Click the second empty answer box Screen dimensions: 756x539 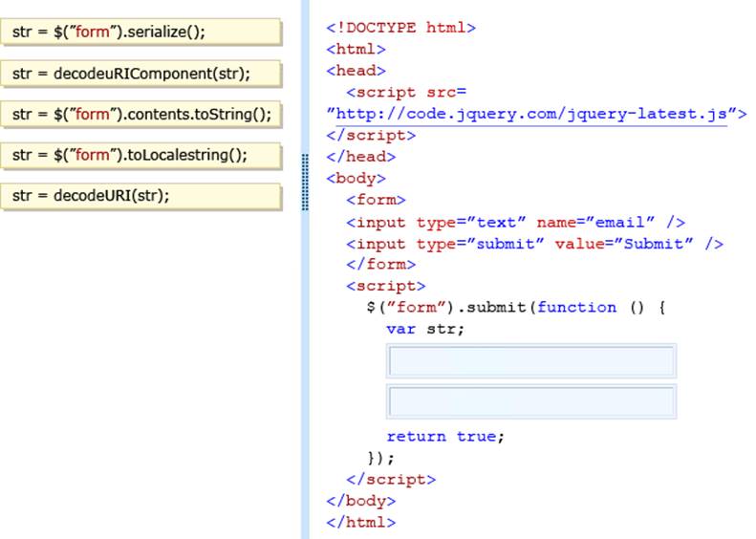tap(531, 401)
